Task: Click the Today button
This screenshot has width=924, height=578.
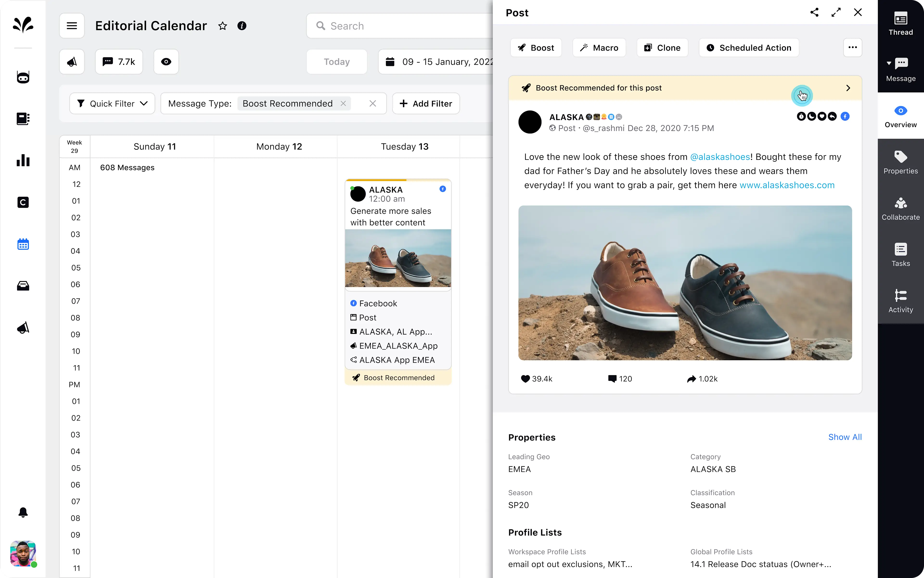Action: 337,62
